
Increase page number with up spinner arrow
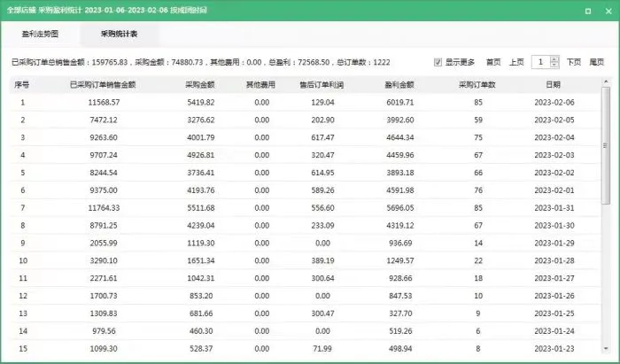tap(554, 58)
